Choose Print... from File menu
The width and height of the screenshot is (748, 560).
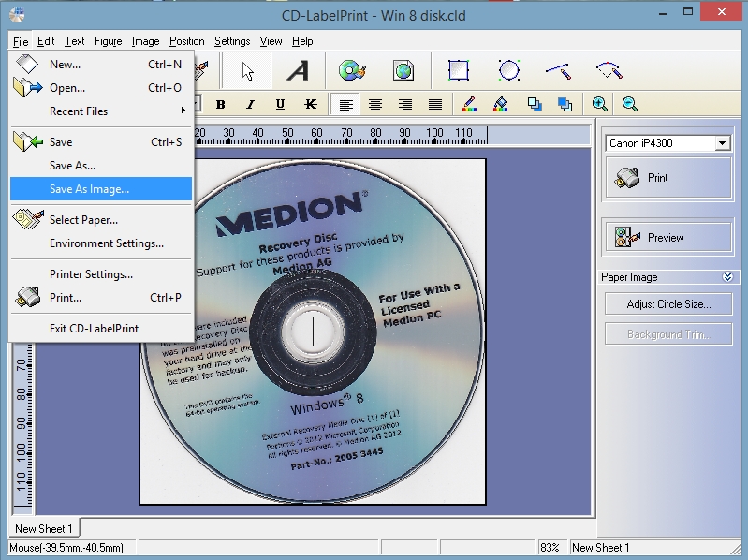click(101, 298)
